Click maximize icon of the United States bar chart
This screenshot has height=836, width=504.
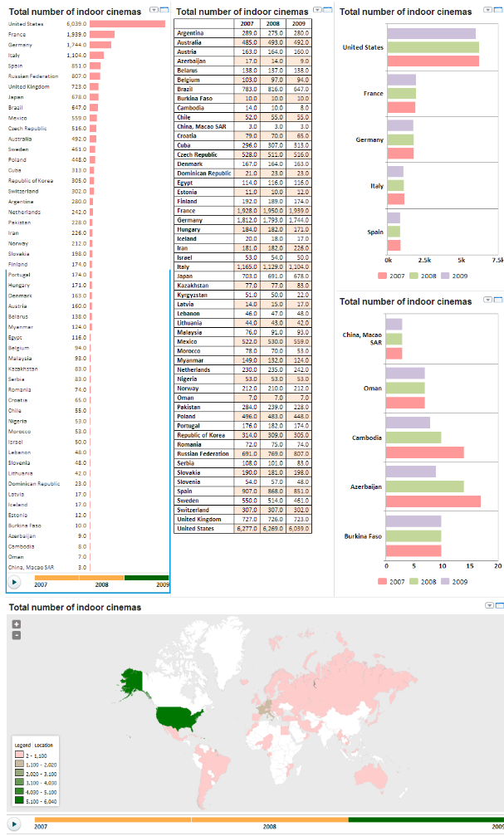[499, 12]
